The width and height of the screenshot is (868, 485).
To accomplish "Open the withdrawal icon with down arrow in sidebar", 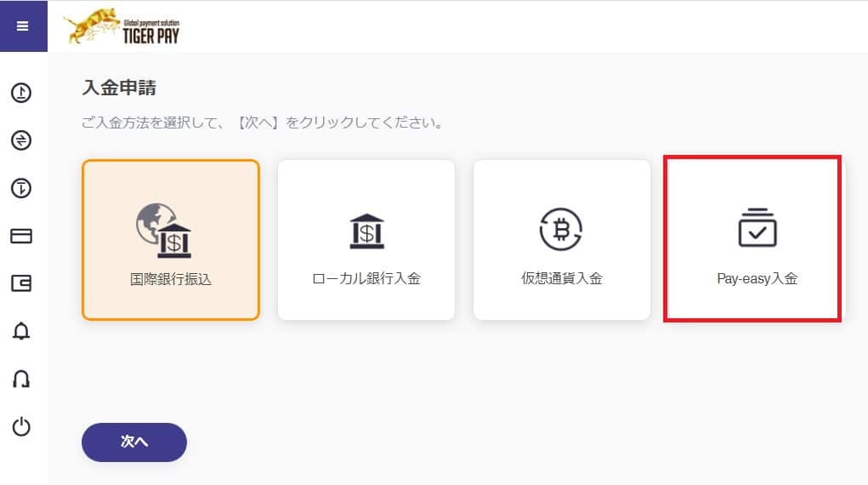I will point(21,188).
